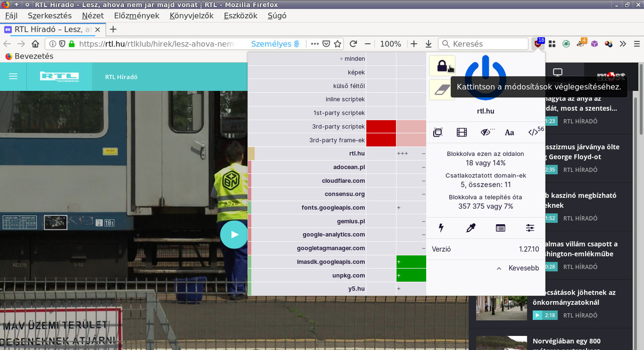Open the downloads arrow icon
644x350 pixels.
[x=429, y=44]
